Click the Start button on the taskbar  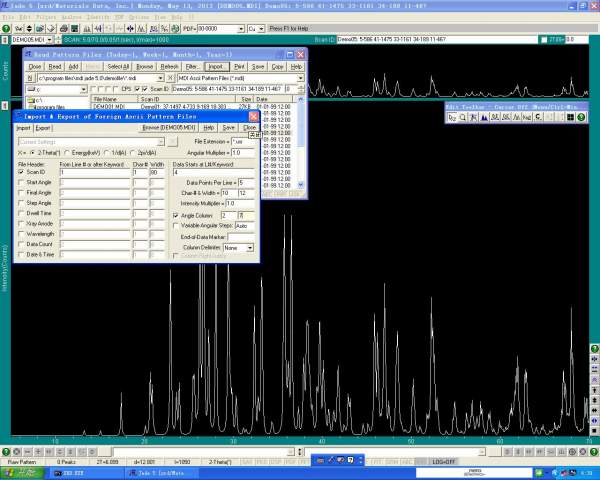pyautogui.click(x=18, y=473)
